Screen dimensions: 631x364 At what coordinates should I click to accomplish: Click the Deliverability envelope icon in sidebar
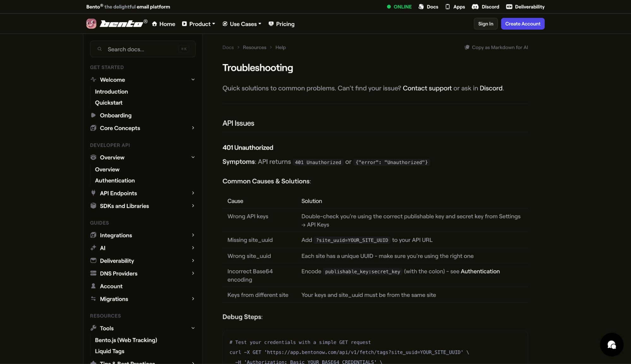tap(93, 260)
